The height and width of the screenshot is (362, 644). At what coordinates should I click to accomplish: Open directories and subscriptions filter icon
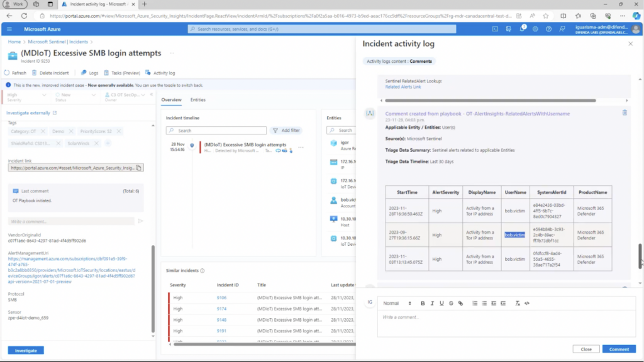pyautogui.click(x=508, y=29)
